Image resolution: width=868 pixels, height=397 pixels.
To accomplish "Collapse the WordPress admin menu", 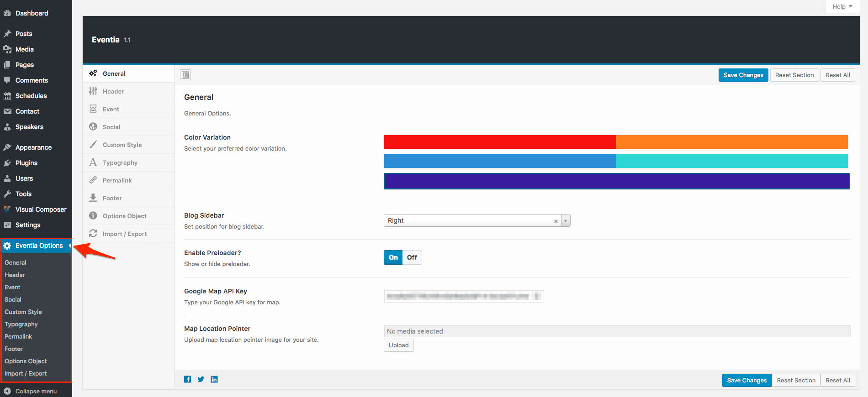I will coord(36,391).
